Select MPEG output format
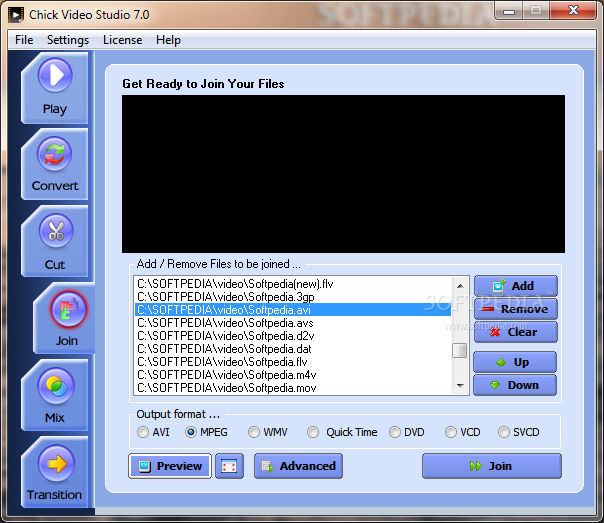 206,432
